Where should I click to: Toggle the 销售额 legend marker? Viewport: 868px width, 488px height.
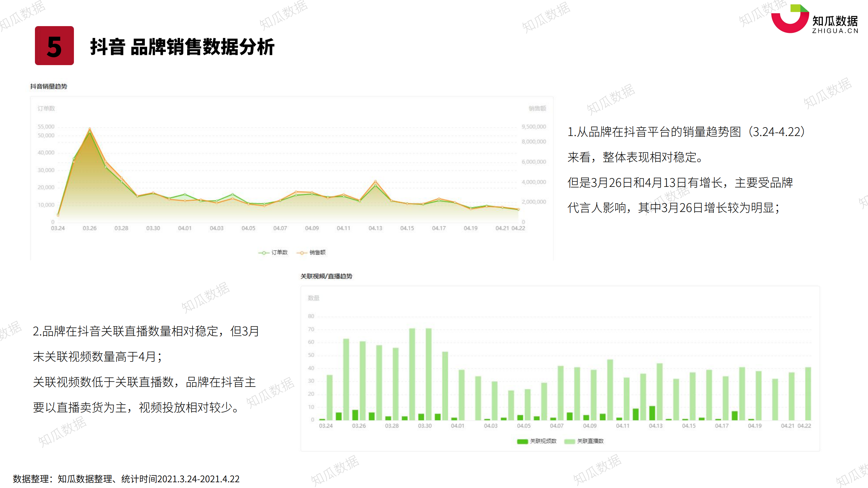301,253
